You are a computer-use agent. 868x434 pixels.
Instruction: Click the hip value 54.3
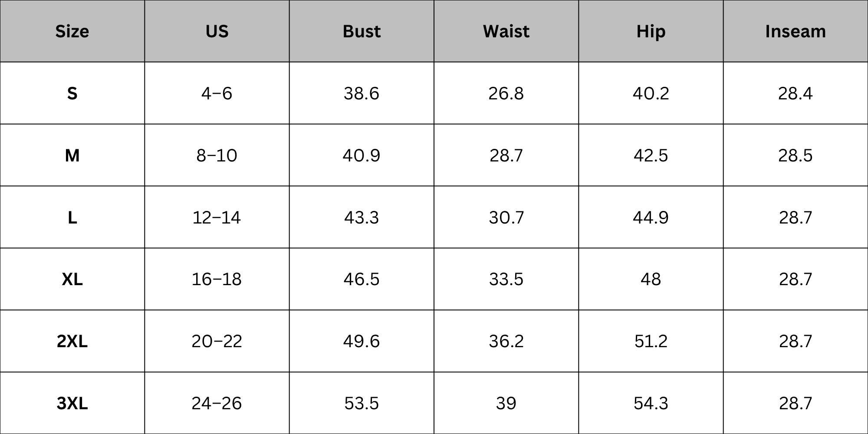[x=651, y=403]
